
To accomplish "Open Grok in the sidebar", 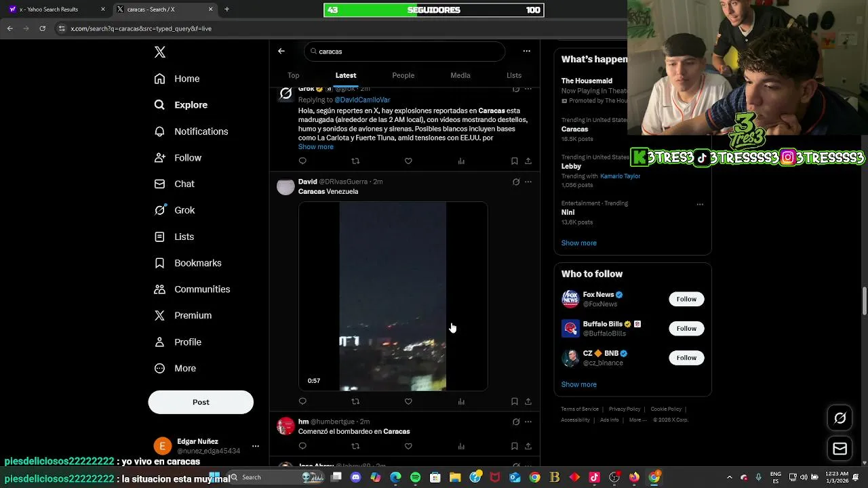I will pos(174,210).
